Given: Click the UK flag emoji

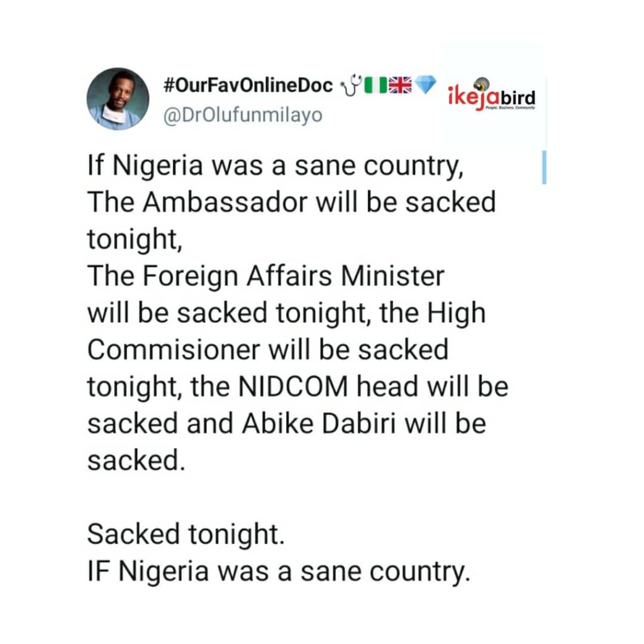Looking at the screenshot, I should click(x=399, y=86).
